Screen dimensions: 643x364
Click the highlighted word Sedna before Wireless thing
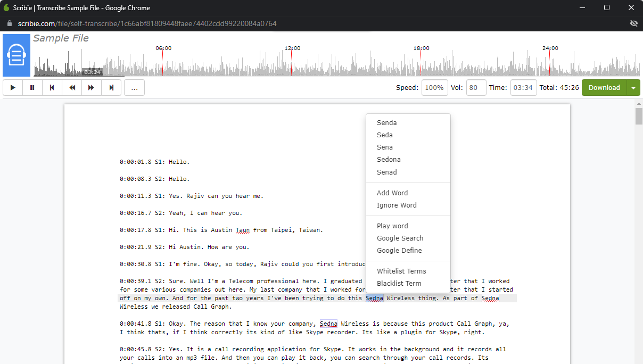tap(374, 299)
